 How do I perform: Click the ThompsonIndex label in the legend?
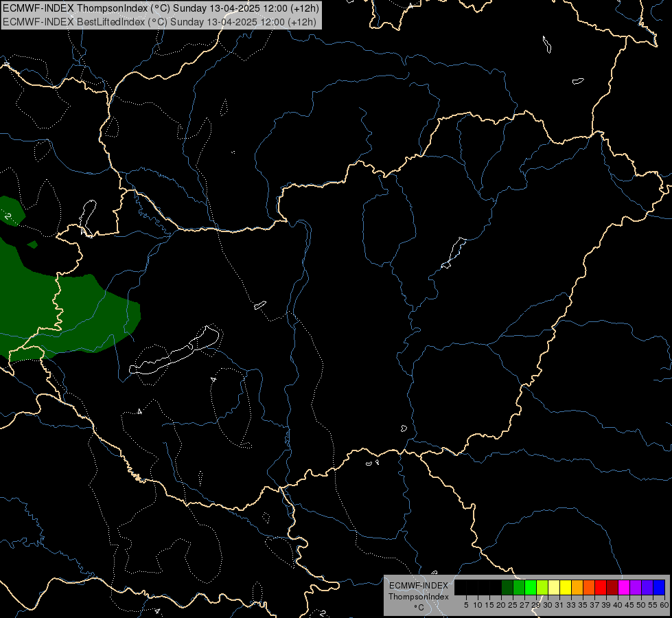pyautogui.click(x=419, y=597)
